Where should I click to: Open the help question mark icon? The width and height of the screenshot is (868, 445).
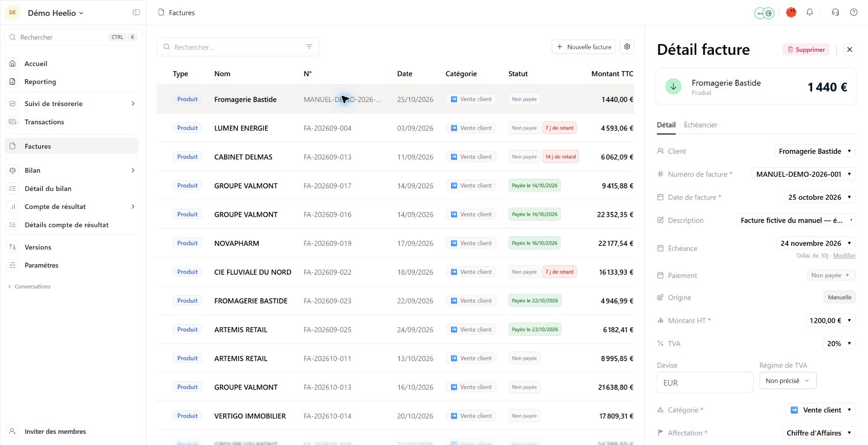854,12
